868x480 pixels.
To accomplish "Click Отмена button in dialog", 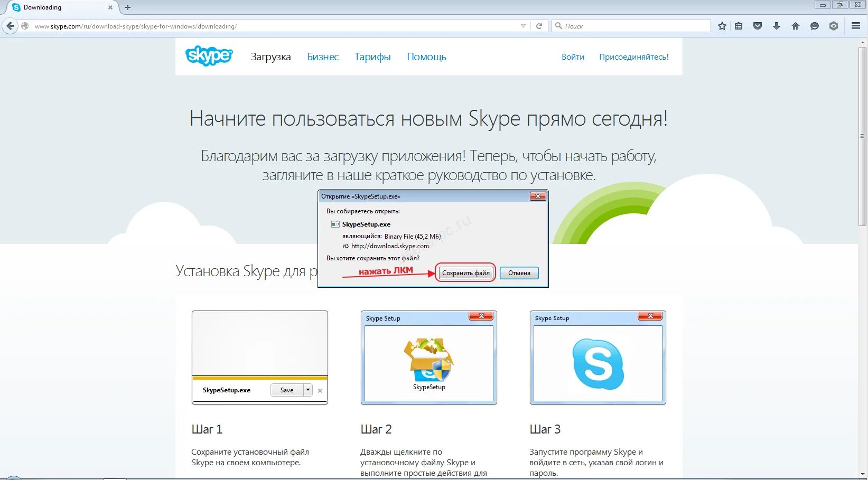I will [x=519, y=273].
